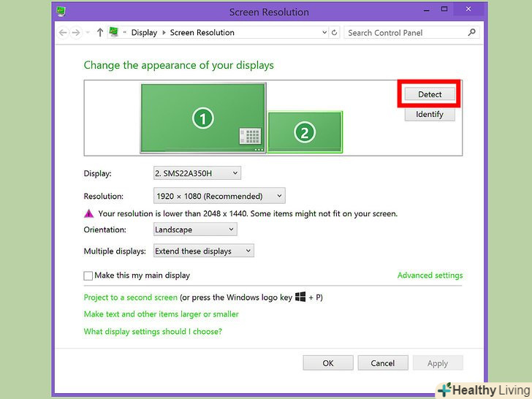Image resolution: width=532 pixels, height=399 pixels.
Task: Expand the address bar history dropdown
Action: tap(324, 33)
